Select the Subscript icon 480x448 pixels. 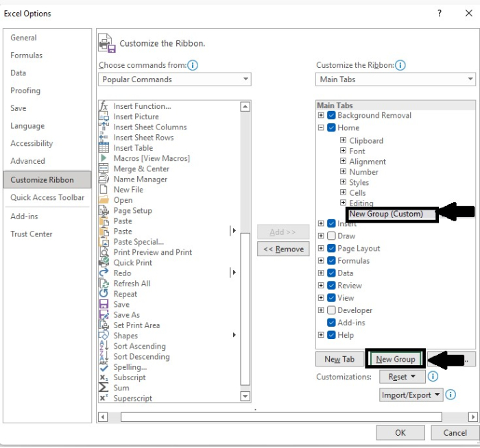pos(104,377)
